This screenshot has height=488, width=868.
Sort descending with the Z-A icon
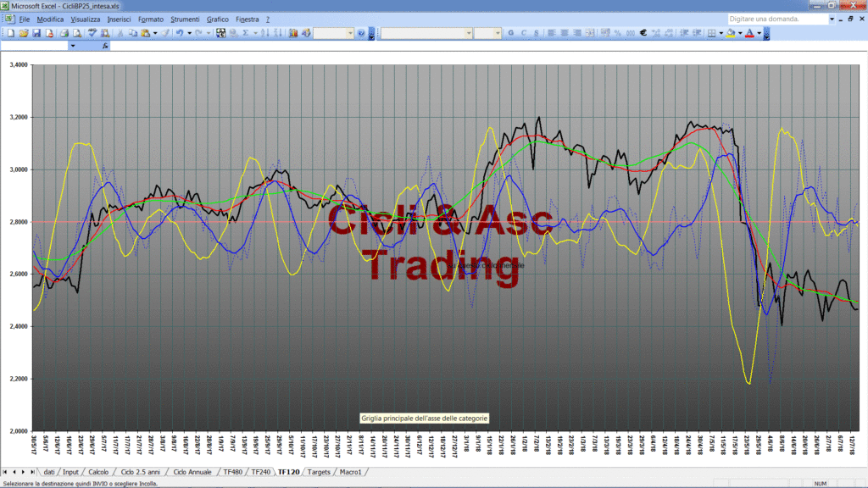tap(278, 33)
